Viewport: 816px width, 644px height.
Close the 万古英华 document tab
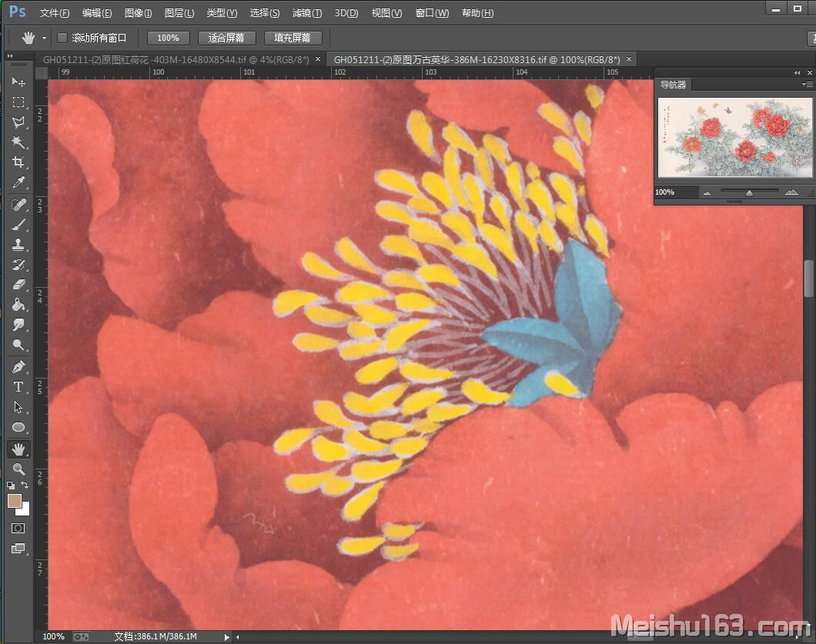pyautogui.click(x=629, y=59)
